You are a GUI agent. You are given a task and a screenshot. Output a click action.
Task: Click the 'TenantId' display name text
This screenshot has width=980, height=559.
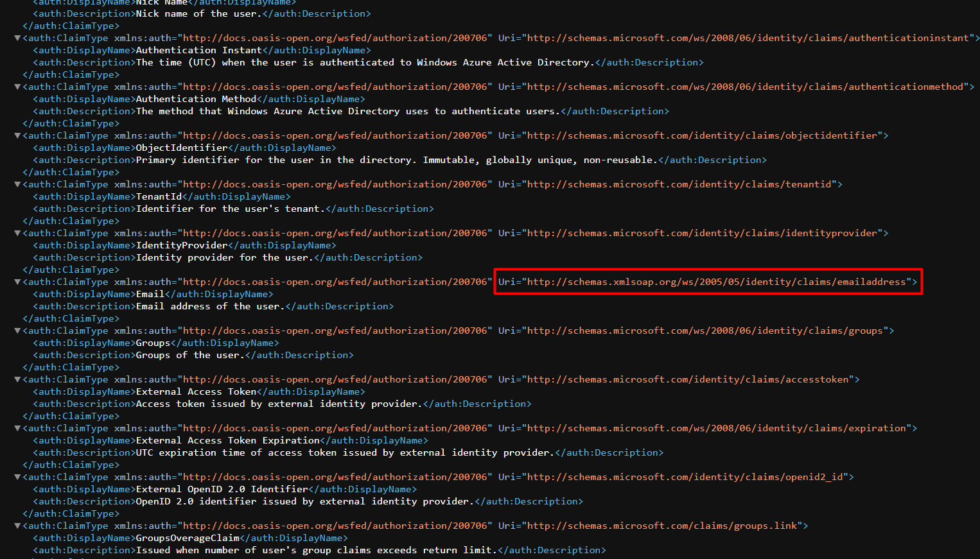click(x=159, y=196)
